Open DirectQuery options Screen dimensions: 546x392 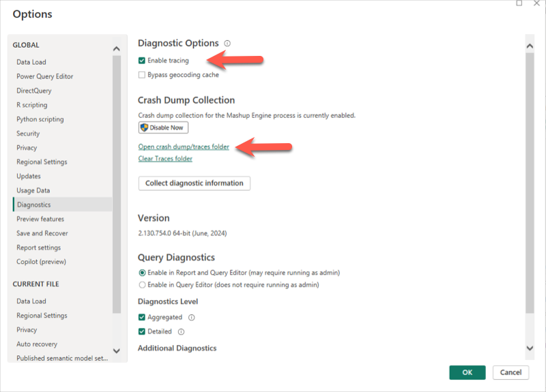(x=34, y=91)
